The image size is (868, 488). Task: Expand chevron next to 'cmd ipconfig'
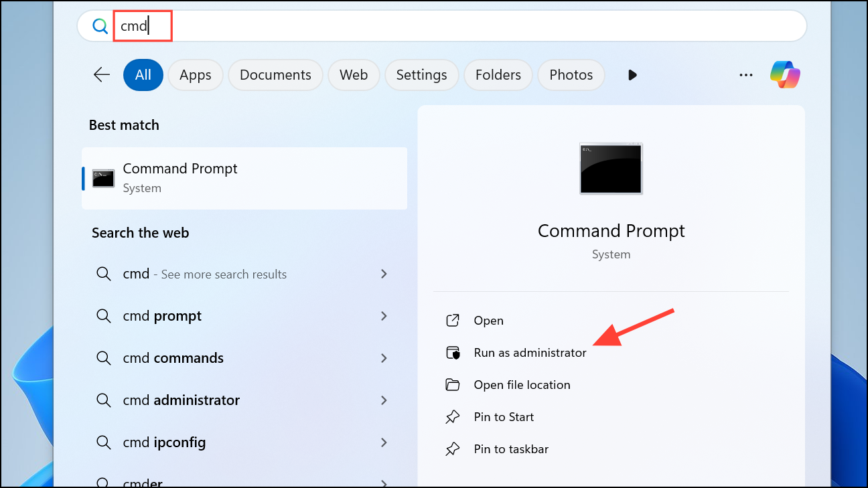tap(384, 442)
